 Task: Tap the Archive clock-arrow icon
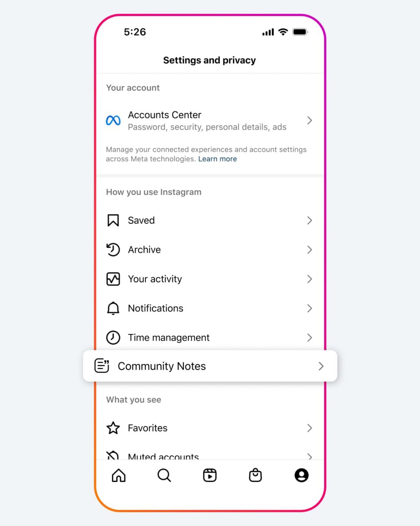[113, 250]
